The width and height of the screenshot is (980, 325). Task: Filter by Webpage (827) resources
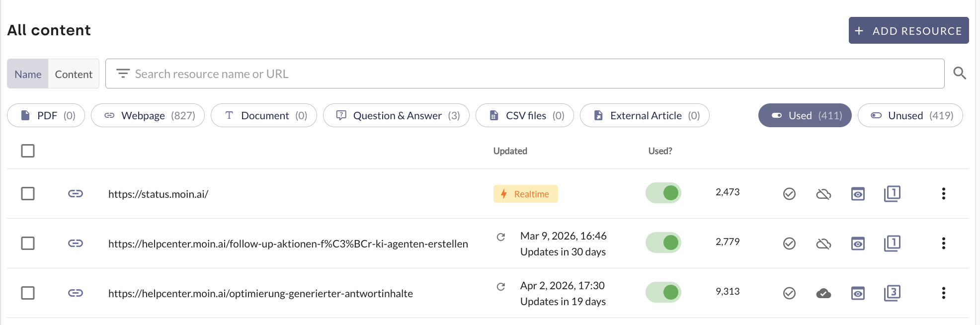tap(148, 115)
